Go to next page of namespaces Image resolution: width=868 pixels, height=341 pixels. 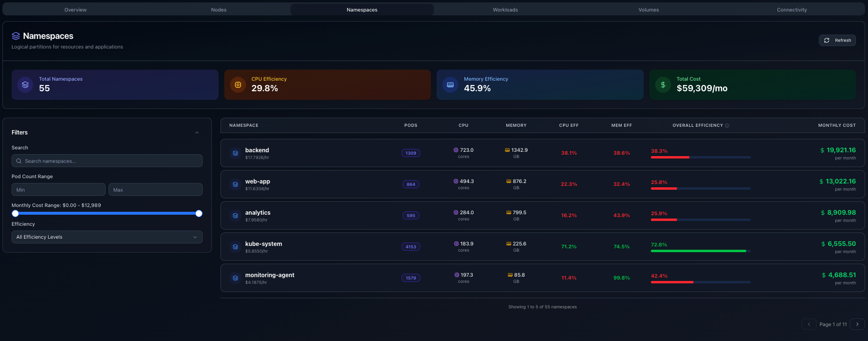[857, 324]
